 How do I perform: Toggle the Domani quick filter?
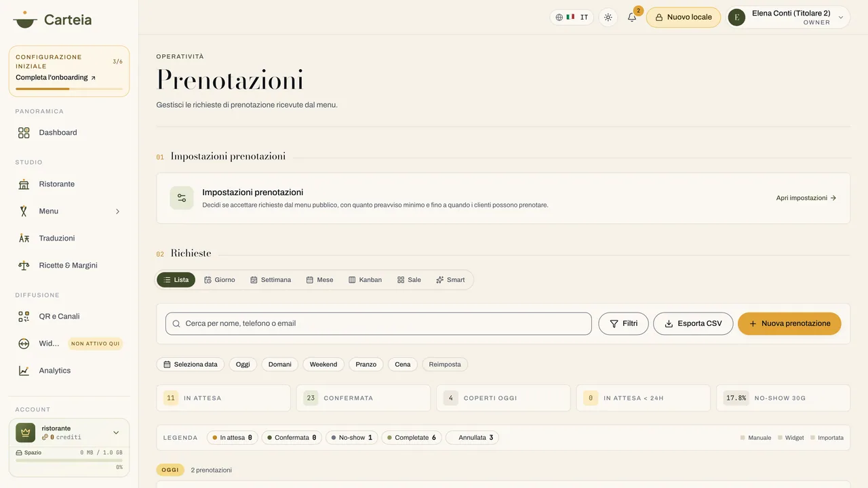click(x=279, y=365)
